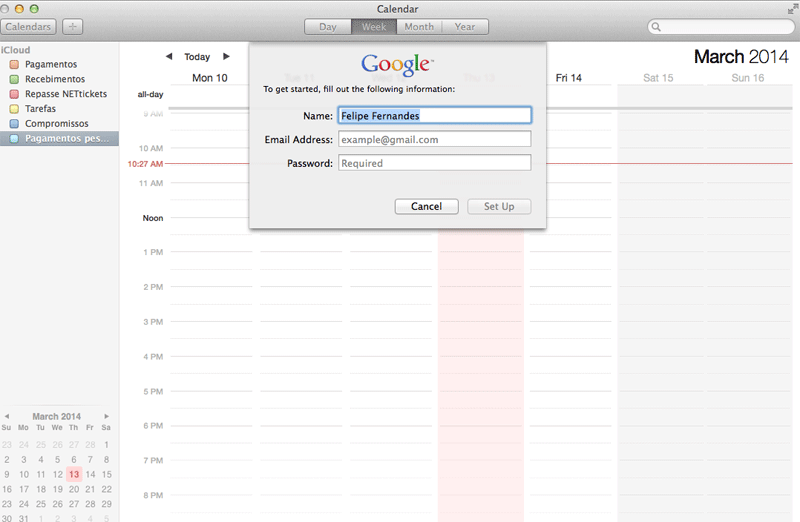Click the March 2014 mini calendar title
800x522 pixels.
[57, 416]
